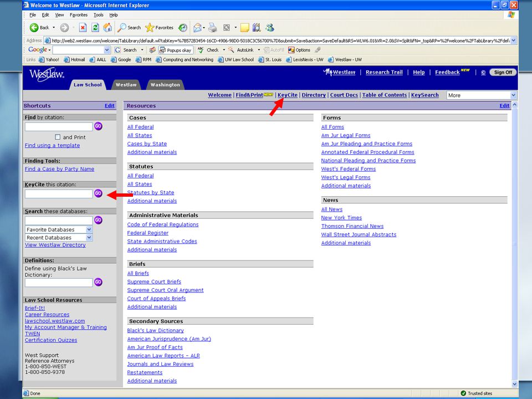This screenshot has height=399, width=532.
Task: Open the Mail envelope icon
Action: click(x=197, y=28)
